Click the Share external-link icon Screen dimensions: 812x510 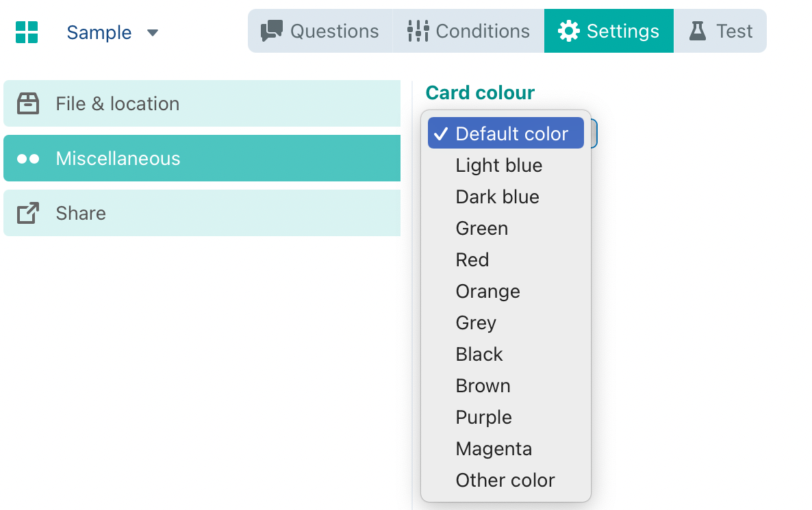(x=28, y=213)
